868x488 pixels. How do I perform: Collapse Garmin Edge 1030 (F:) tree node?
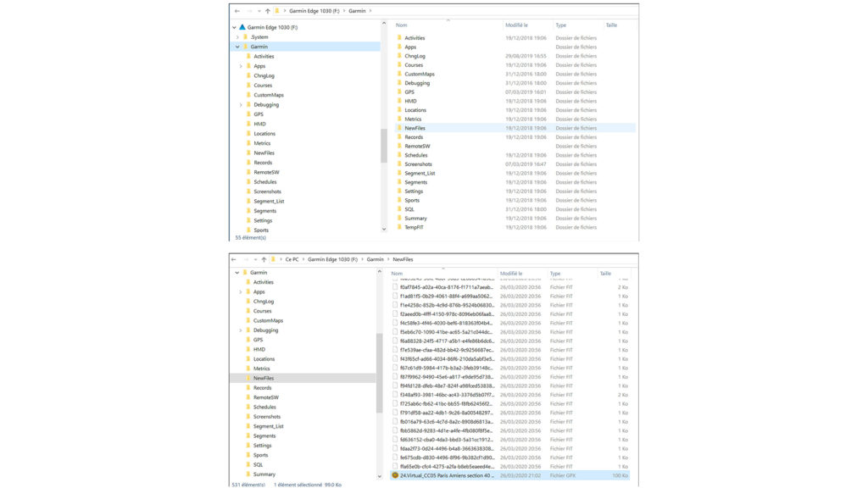234,27
